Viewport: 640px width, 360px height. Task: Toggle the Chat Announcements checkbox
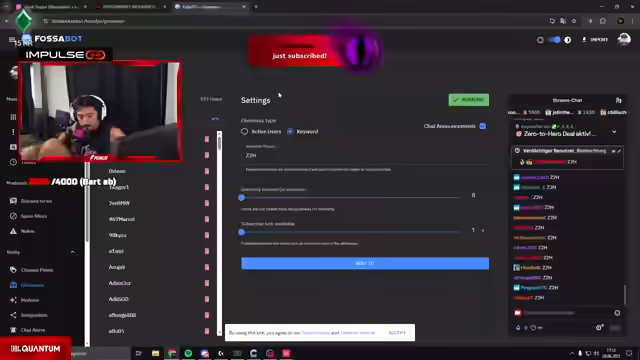pyautogui.click(x=483, y=126)
